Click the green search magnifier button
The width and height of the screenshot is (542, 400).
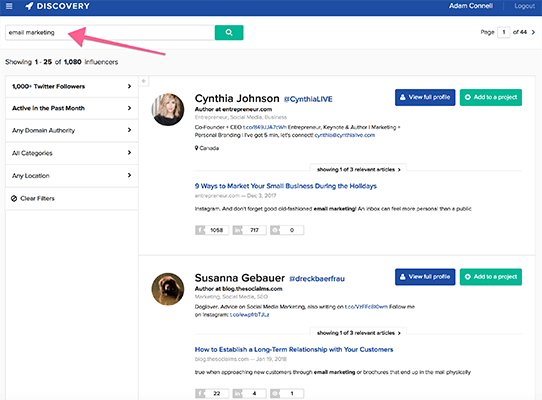coord(229,32)
